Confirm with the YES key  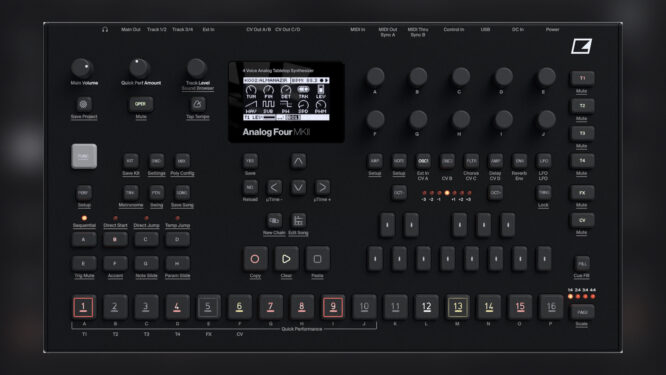click(250, 161)
